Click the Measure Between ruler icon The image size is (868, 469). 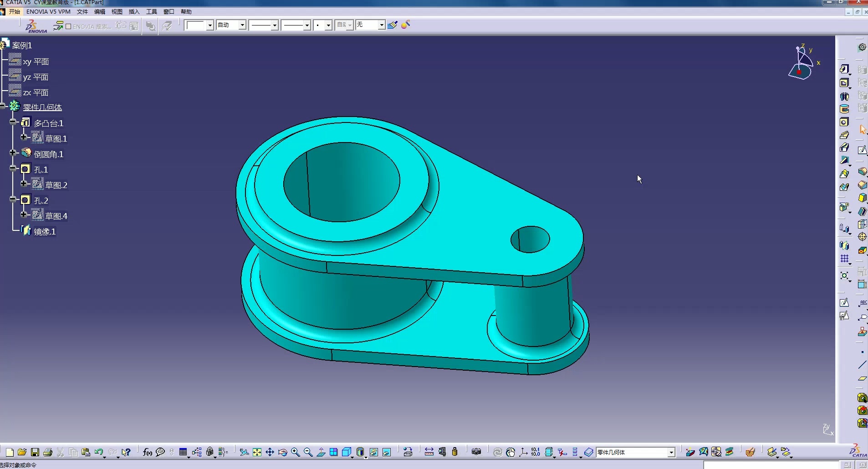click(429, 452)
